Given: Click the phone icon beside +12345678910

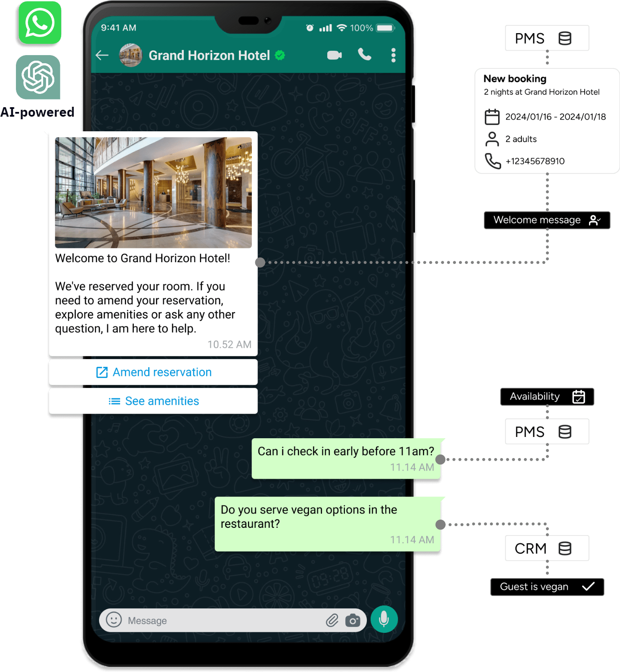Looking at the screenshot, I should point(493,161).
